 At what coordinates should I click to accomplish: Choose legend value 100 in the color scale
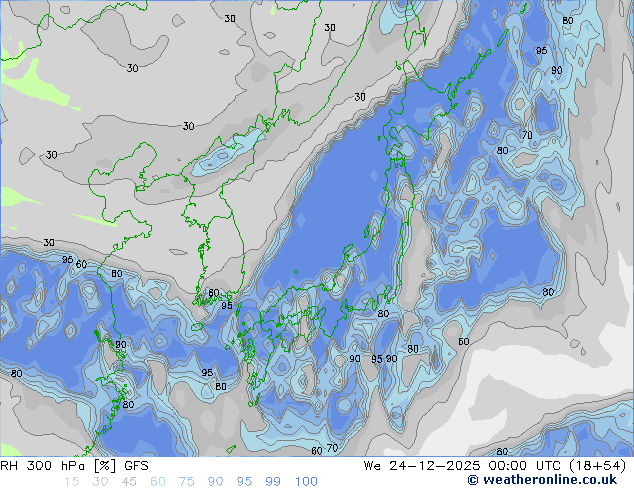(x=306, y=482)
